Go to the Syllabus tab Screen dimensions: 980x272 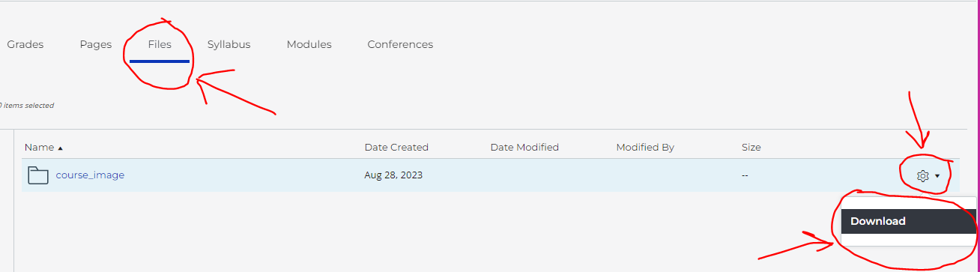229,44
